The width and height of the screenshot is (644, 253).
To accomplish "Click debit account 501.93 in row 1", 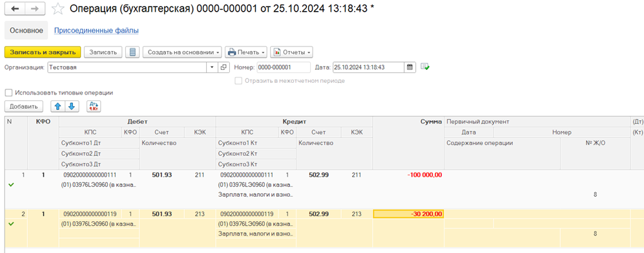I will [162, 175].
